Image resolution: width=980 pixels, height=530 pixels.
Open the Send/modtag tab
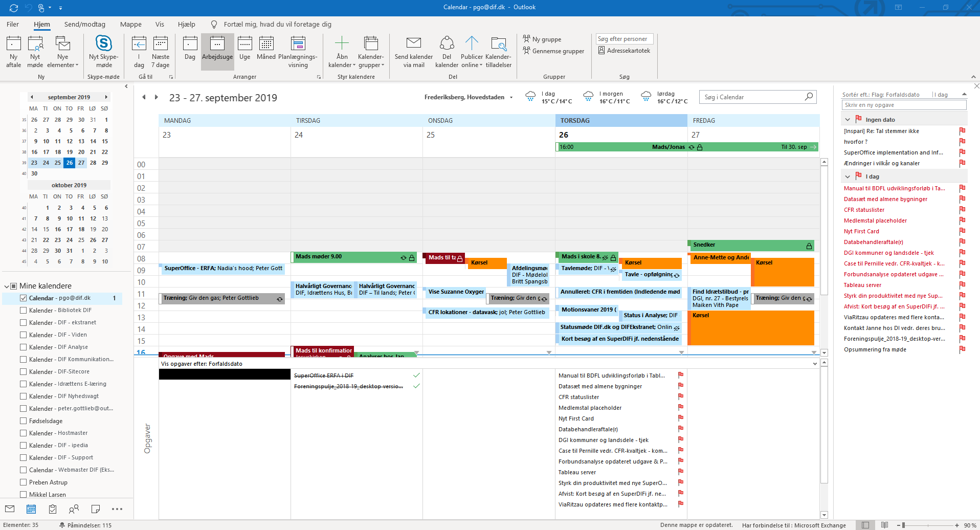(x=85, y=24)
